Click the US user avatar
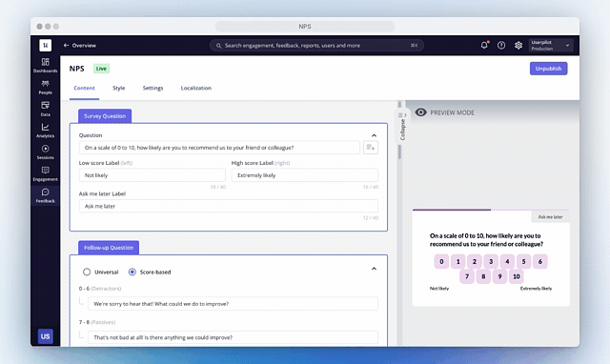Viewport: 610px width, 364px height. tap(45, 336)
